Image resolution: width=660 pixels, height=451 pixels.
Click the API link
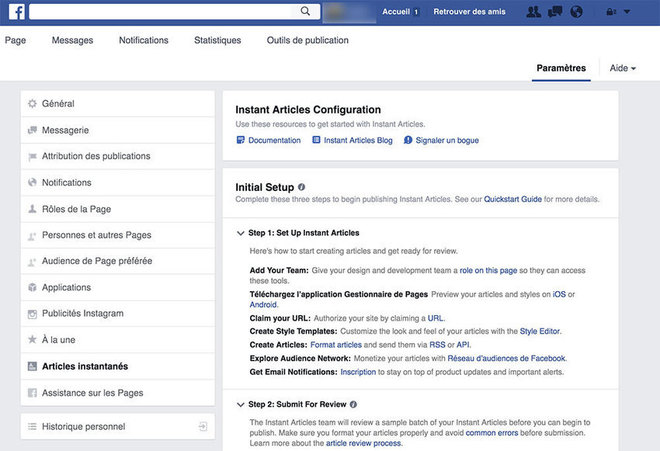(x=463, y=345)
